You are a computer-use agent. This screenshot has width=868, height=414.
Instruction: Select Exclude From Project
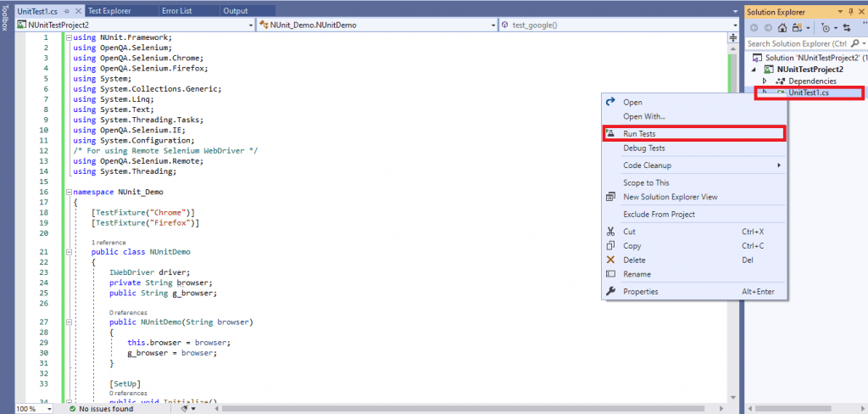(694, 214)
